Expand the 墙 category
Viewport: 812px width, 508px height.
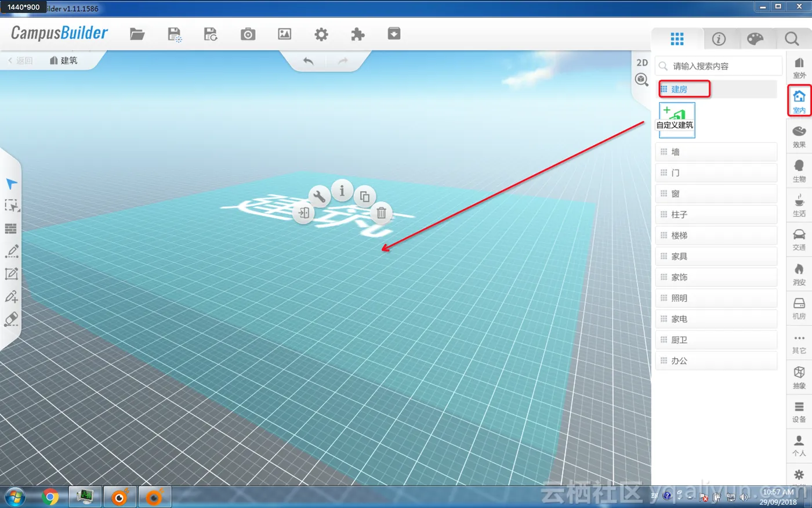click(716, 152)
